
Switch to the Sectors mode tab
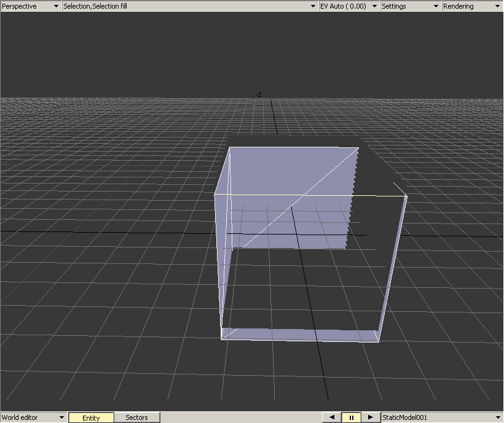[x=137, y=418]
